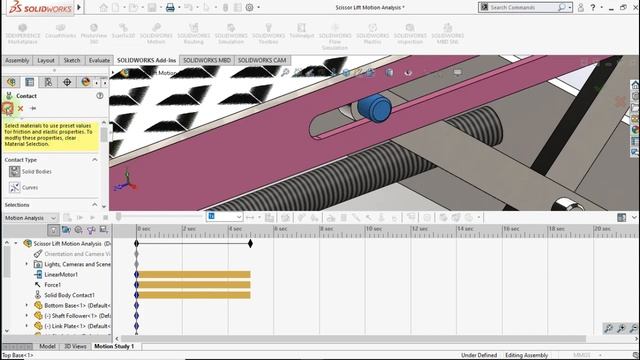640x360 pixels.
Task: Open the Options gear icon
Action: tap(249, 7)
